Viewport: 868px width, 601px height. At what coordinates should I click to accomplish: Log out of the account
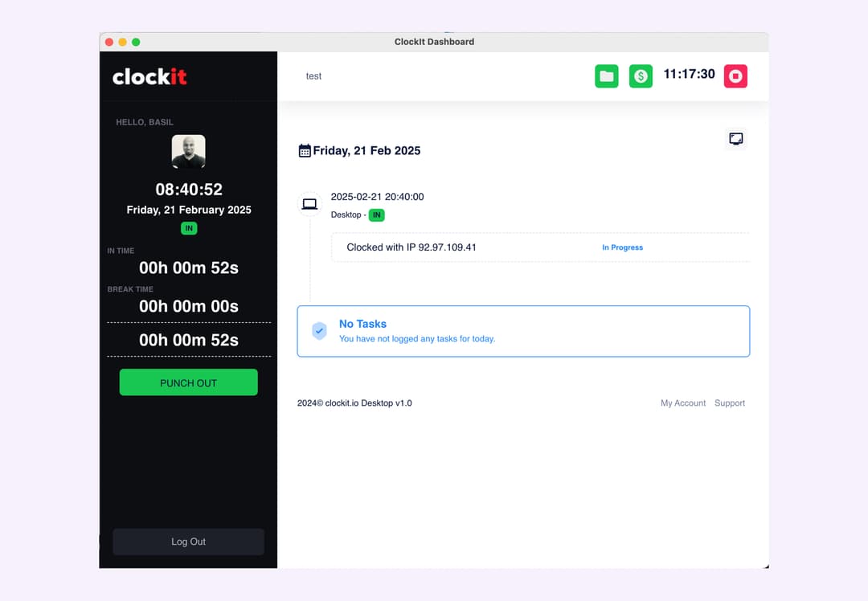[188, 542]
